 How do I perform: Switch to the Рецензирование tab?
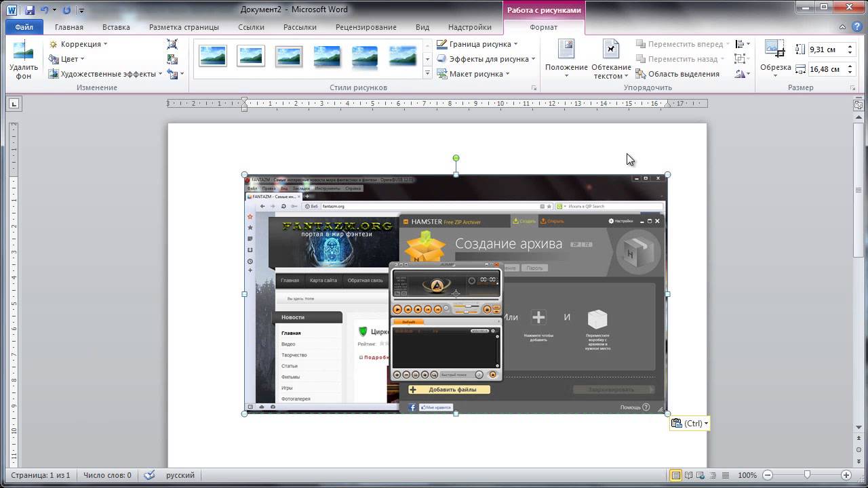click(366, 27)
